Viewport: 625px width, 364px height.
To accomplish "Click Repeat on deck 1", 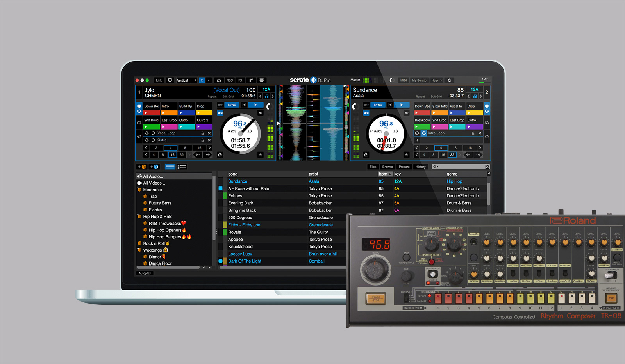I will [x=212, y=96].
